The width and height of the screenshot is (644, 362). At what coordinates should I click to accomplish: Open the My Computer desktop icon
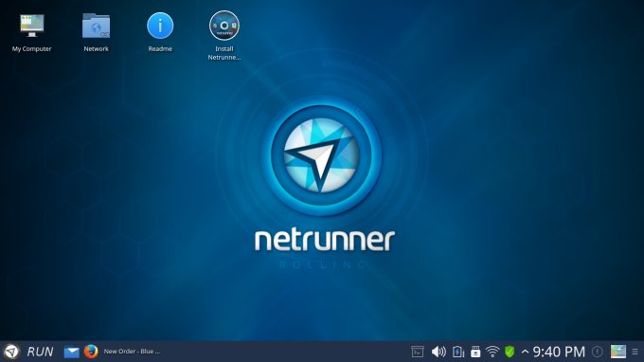31,26
